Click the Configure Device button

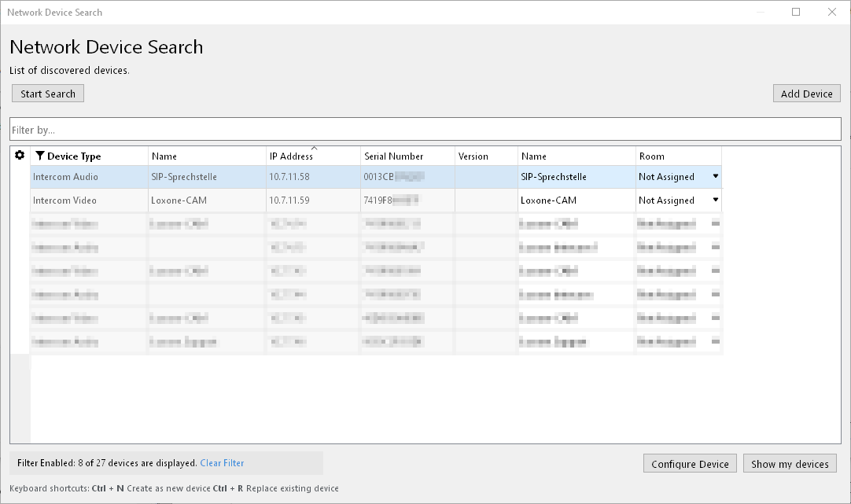690,464
